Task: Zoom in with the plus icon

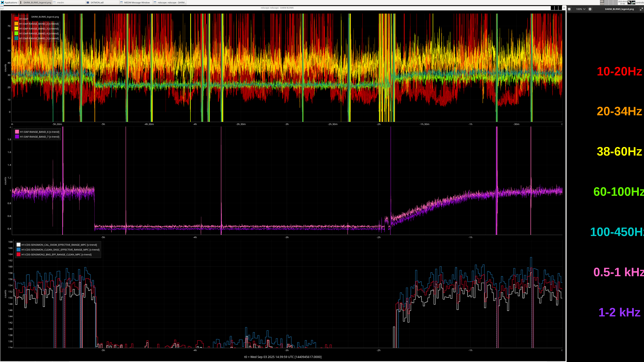Action: (590, 9)
